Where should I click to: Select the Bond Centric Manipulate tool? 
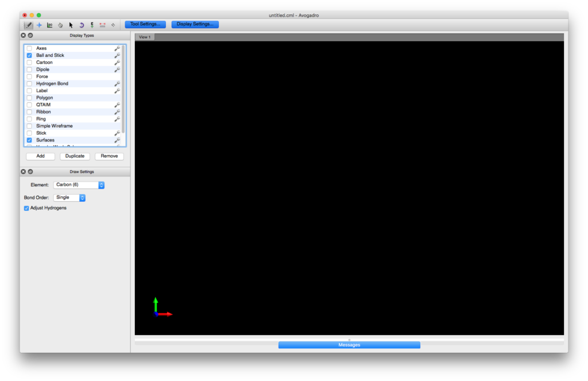(x=49, y=25)
